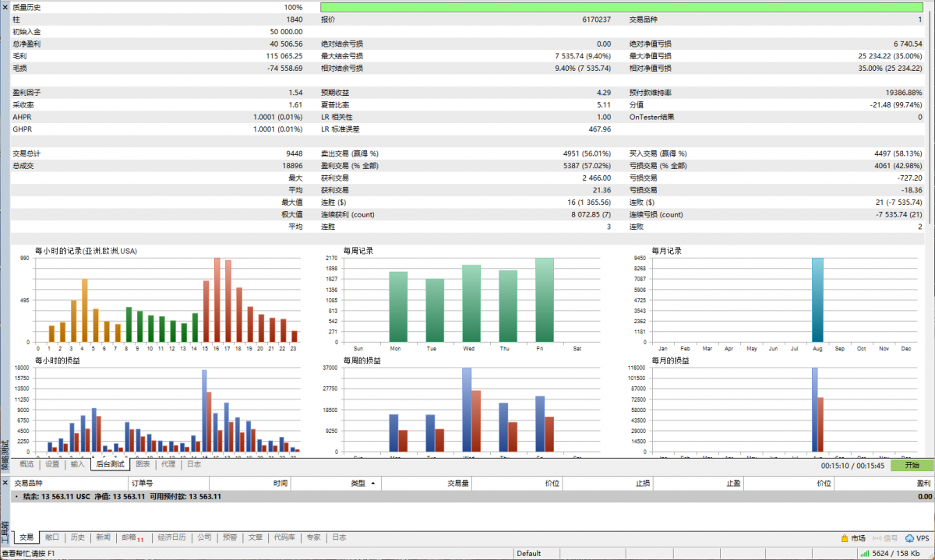The image size is (935, 560).
Task: Select the 交易 tab in toolbox
Action: pyautogui.click(x=26, y=537)
